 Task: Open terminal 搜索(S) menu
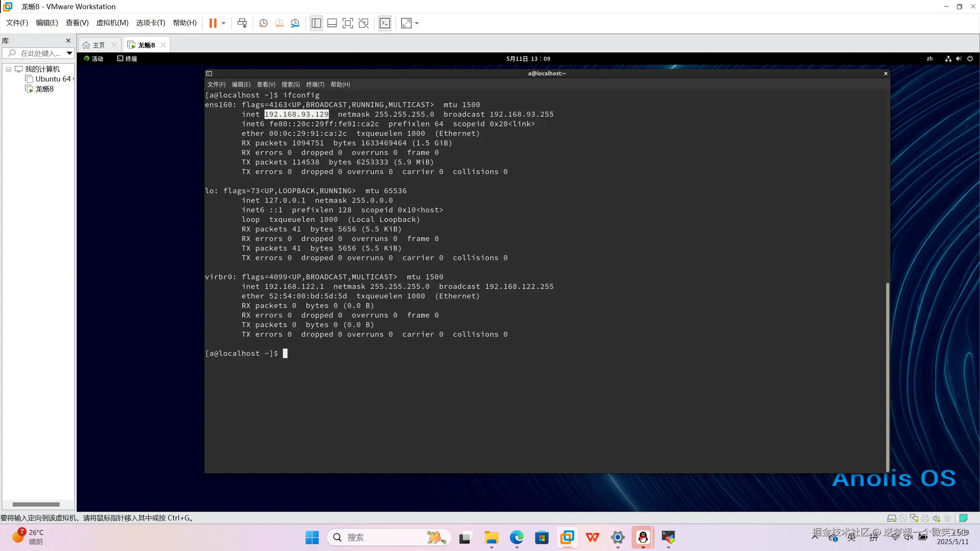[291, 85]
